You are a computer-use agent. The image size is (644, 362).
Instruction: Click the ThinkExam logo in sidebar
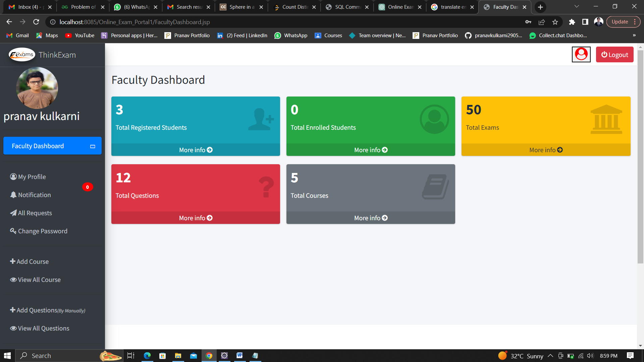click(22, 55)
